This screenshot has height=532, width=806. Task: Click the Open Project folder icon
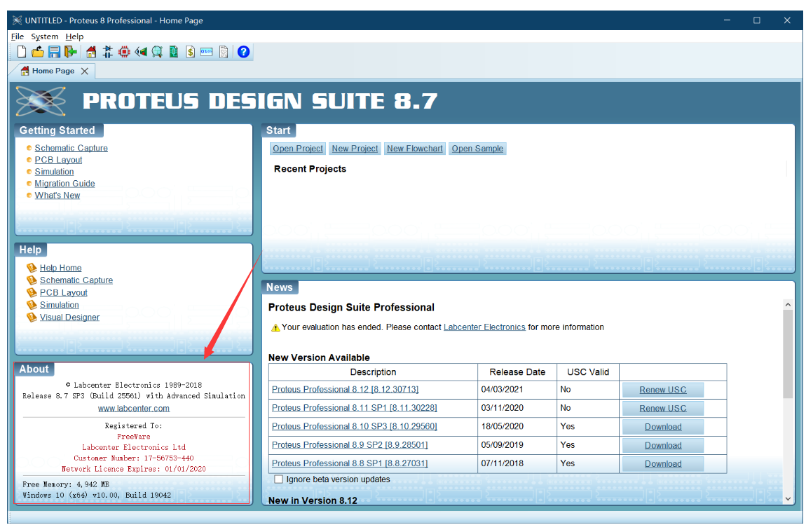(x=38, y=52)
